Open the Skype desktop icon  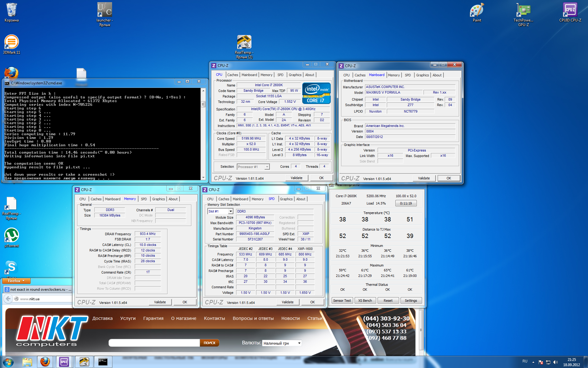click(11, 267)
